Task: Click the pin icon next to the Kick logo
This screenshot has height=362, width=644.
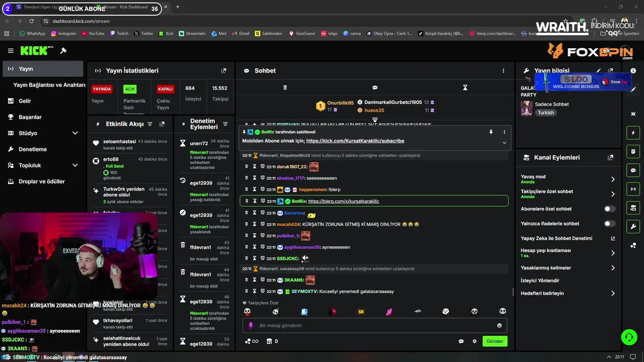Action: click(63, 51)
